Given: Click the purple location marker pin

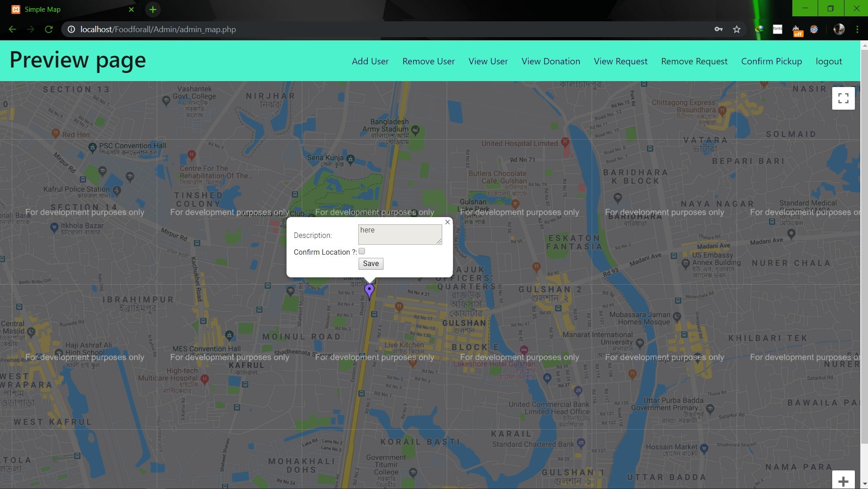Looking at the screenshot, I should click(369, 291).
